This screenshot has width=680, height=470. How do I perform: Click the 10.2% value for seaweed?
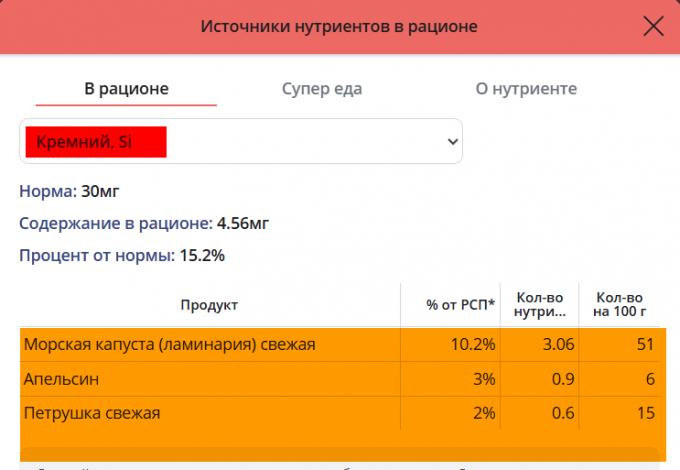tap(474, 345)
